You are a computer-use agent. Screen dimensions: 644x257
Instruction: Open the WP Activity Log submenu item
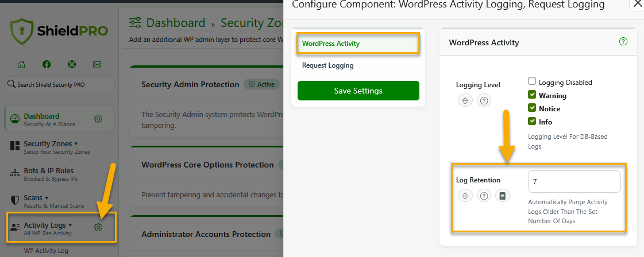[x=46, y=251]
